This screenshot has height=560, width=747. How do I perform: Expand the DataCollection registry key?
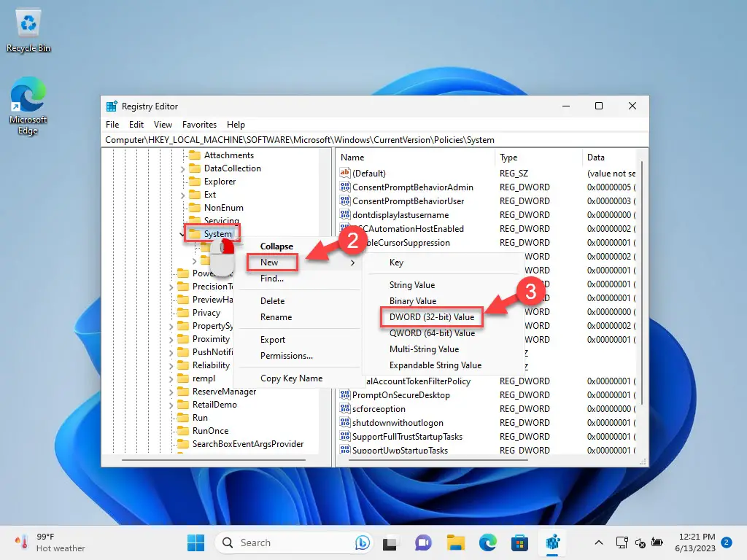coord(182,168)
